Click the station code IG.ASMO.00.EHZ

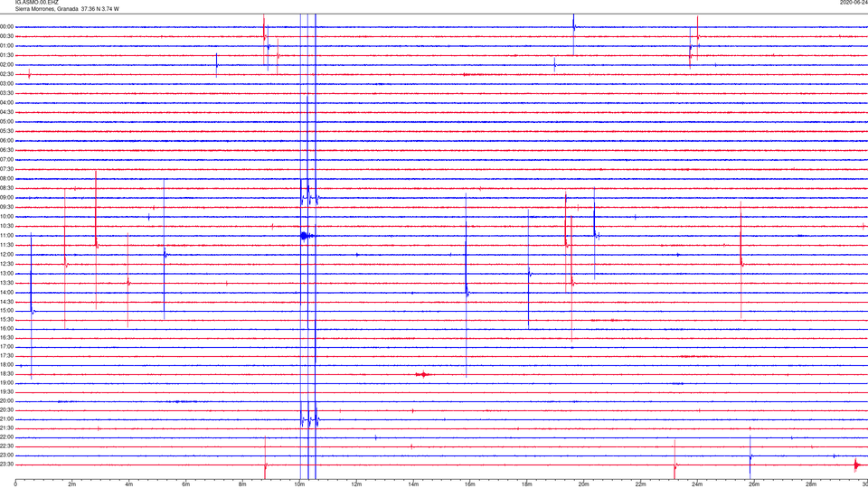tap(36, 2)
